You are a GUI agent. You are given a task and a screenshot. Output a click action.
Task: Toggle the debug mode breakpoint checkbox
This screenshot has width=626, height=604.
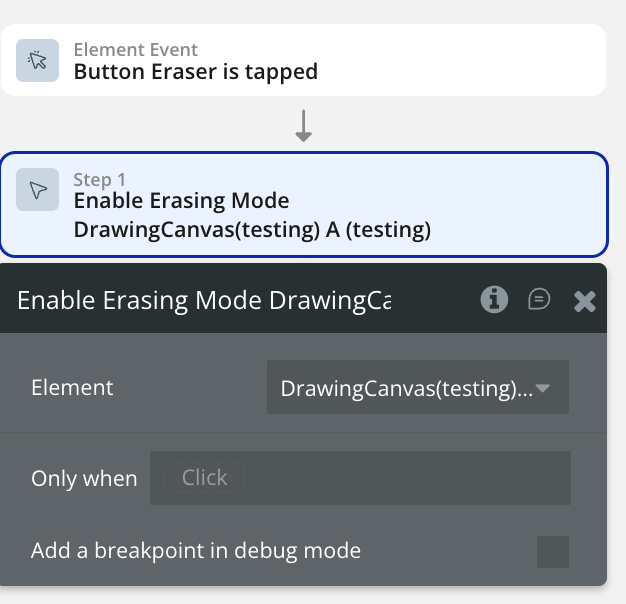coord(552,551)
